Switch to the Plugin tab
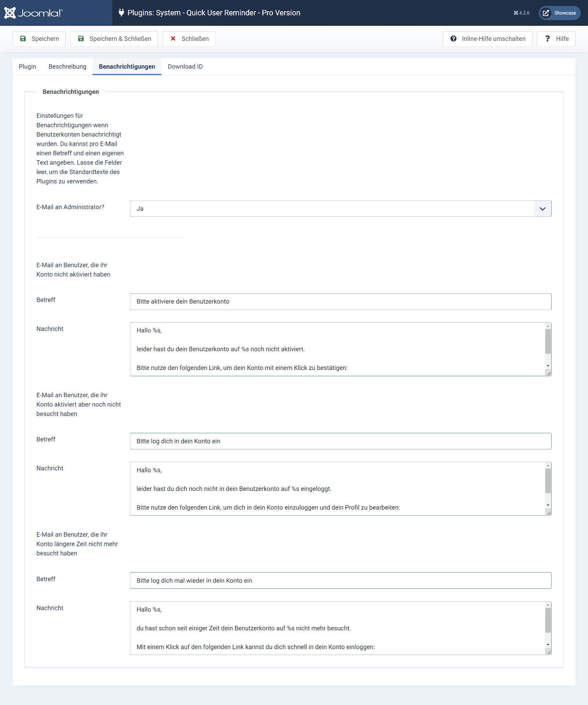Image resolution: width=588 pixels, height=705 pixels. (28, 67)
